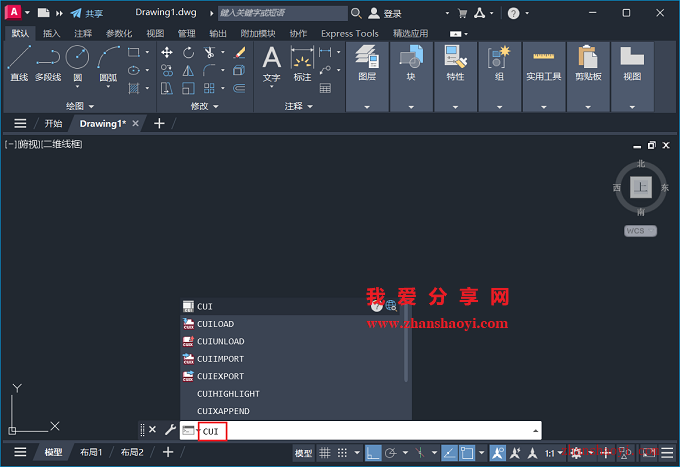Screen dimensions: 680x467
Task: Toggle automatic annotation scale in status bar
Action: pyautogui.click(x=515, y=453)
